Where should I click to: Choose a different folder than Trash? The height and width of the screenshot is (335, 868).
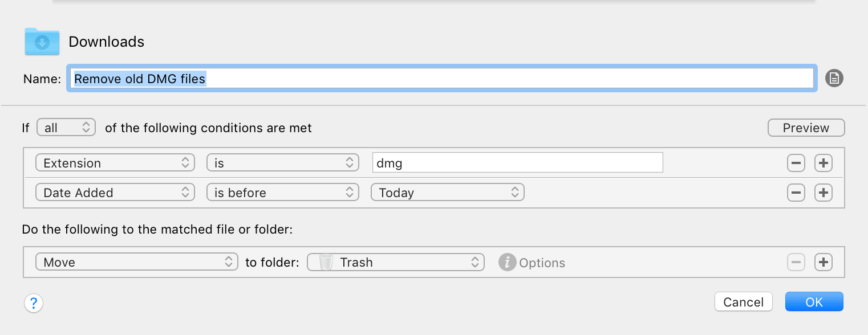[x=395, y=262]
